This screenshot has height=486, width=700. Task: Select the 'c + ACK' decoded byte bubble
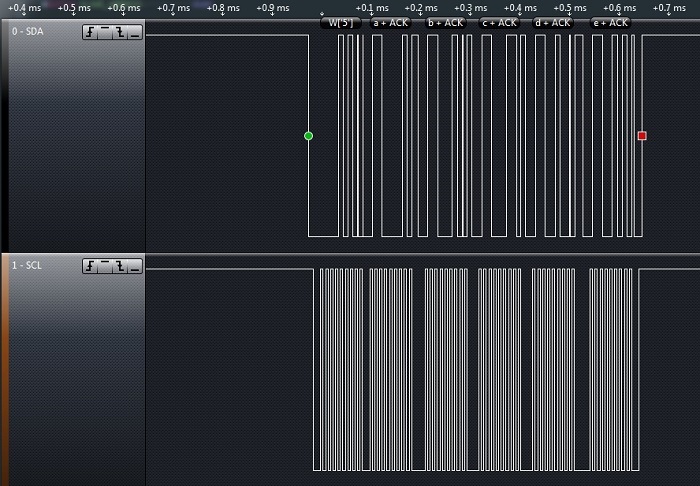(500, 23)
